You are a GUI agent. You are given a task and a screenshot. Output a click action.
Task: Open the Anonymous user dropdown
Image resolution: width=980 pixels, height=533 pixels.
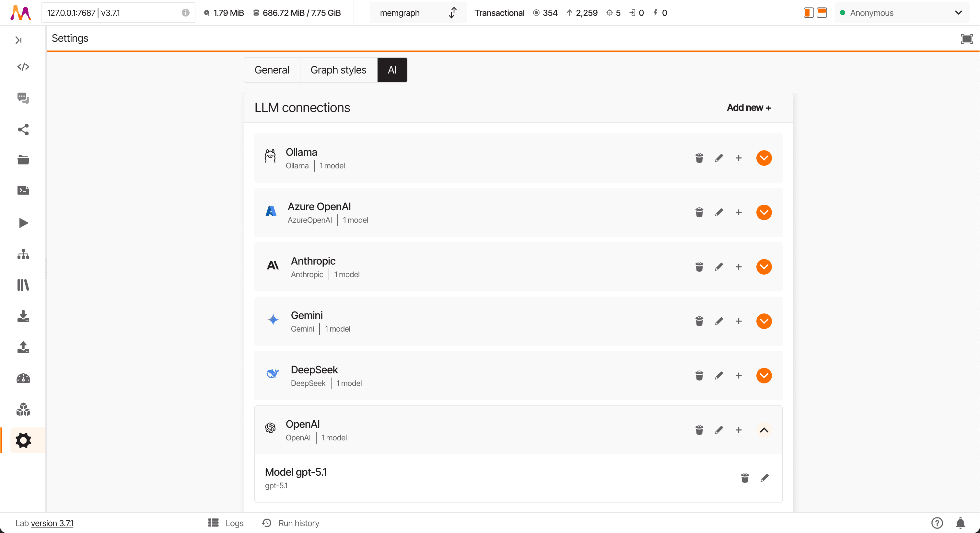point(902,13)
